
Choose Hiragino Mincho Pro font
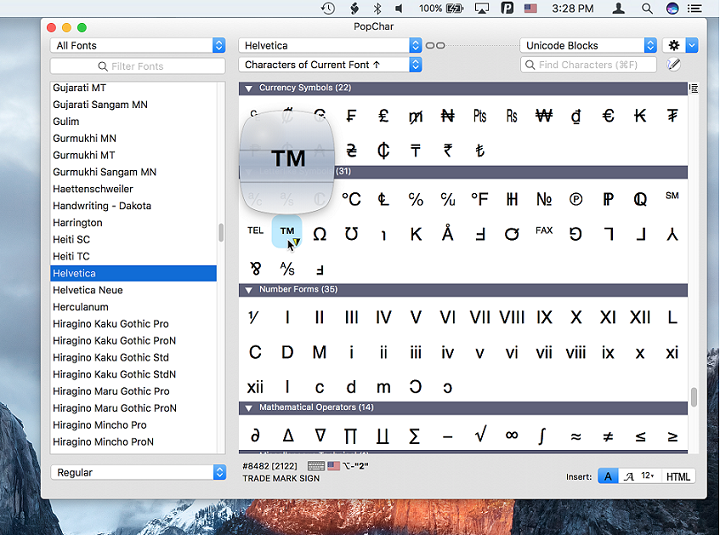point(133,425)
